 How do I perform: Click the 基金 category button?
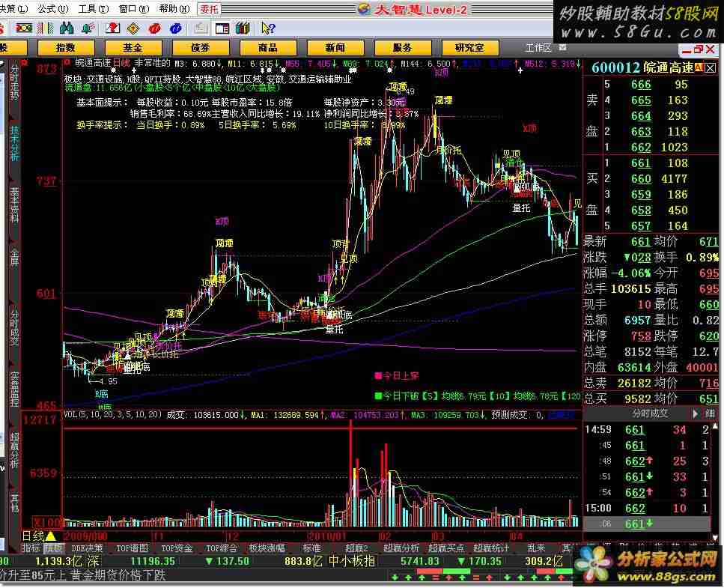tap(133, 48)
